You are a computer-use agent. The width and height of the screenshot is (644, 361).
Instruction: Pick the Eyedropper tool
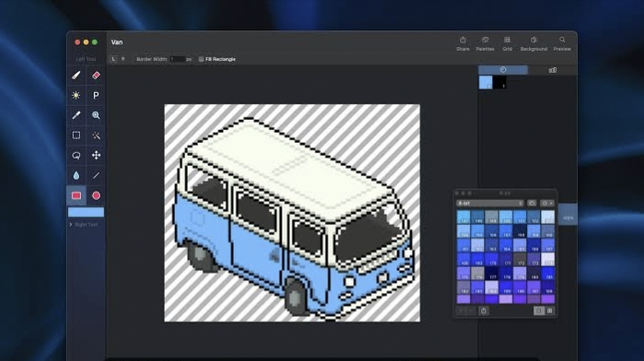click(x=76, y=115)
